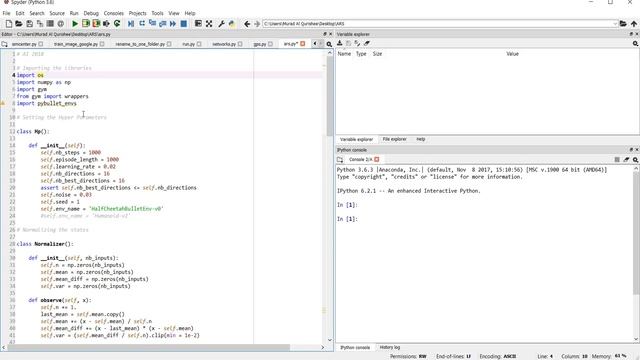Interrupt the kernel in the IPython console
This screenshot has height=360, width=640.
pyautogui.click(x=617, y=160)
